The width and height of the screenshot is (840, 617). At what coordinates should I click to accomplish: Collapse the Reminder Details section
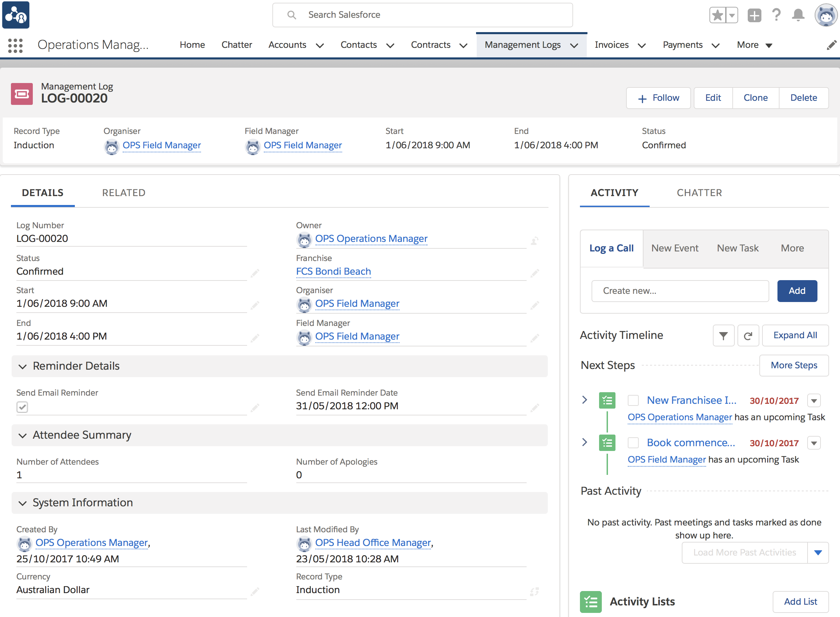tap(23, 366)
